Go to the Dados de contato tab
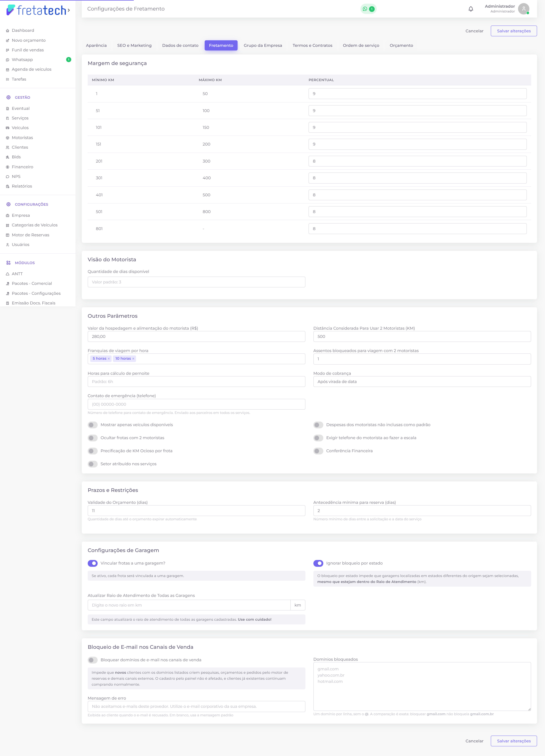545x756 pixels. (x=180, y=45)
